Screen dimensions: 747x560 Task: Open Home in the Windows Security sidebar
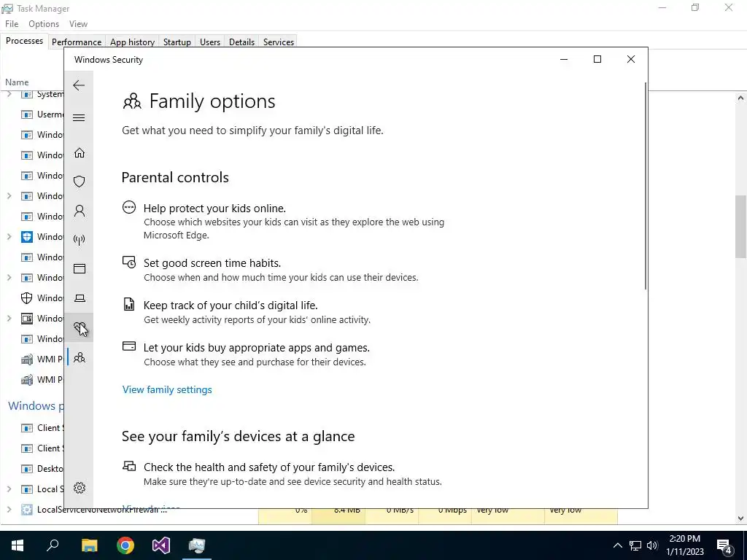click(79, 153)
